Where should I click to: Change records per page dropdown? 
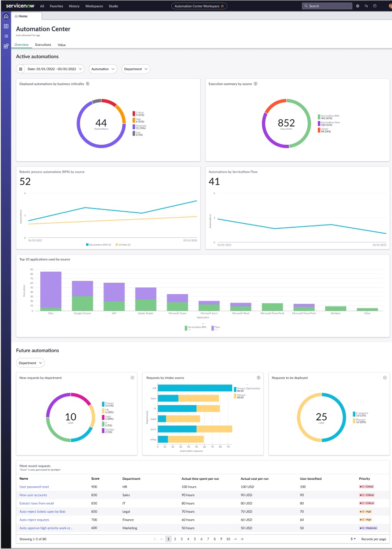(353, 539)
